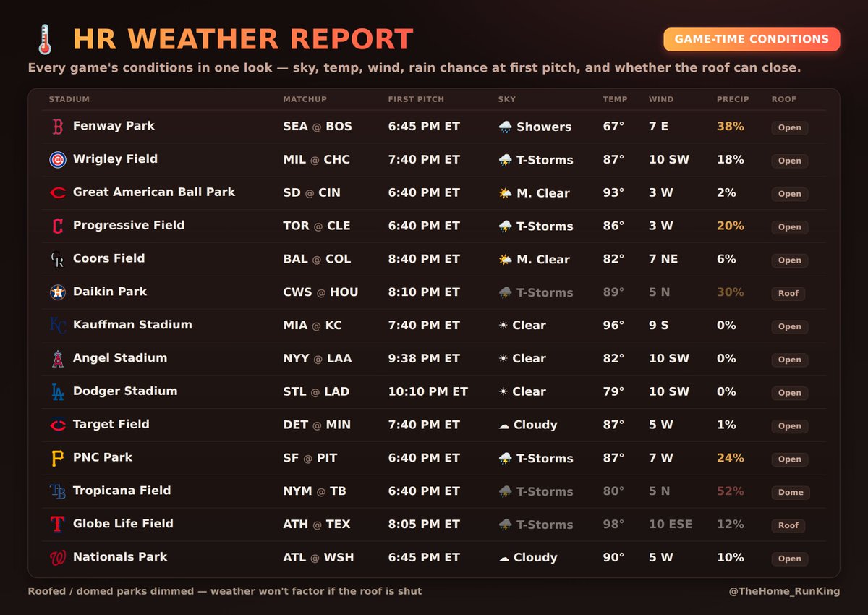Click the Cubs logo beside Wrigley Field
This screenshot has height=615, width=868.
pos(57,160)
